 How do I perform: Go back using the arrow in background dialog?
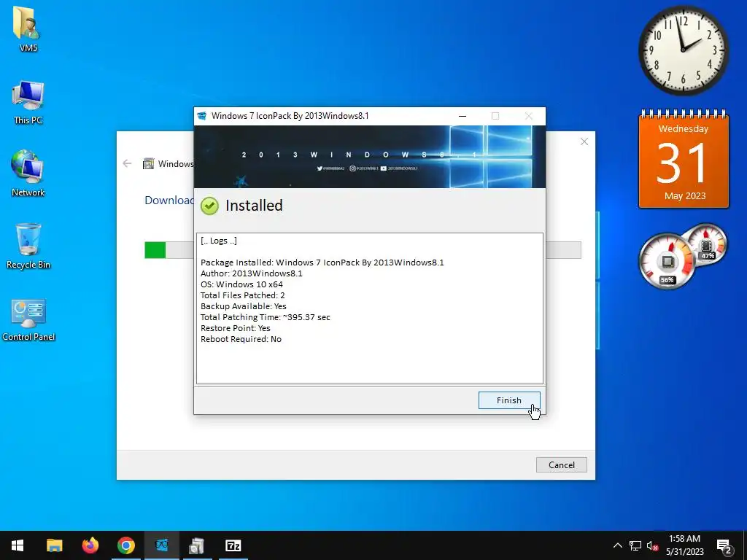(127, 163)
